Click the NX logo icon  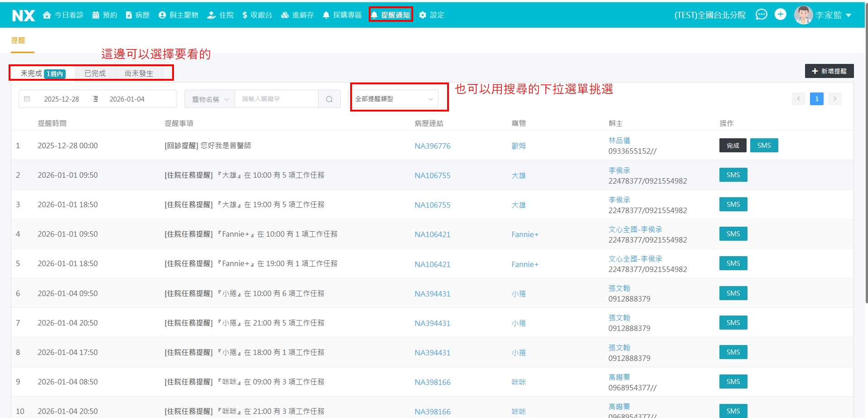[x=24, y=15]
